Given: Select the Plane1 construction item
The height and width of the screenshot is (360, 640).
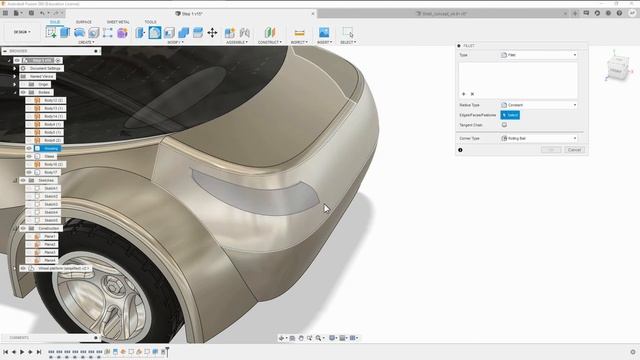Looking at the screenshot, I should [50, 236].
